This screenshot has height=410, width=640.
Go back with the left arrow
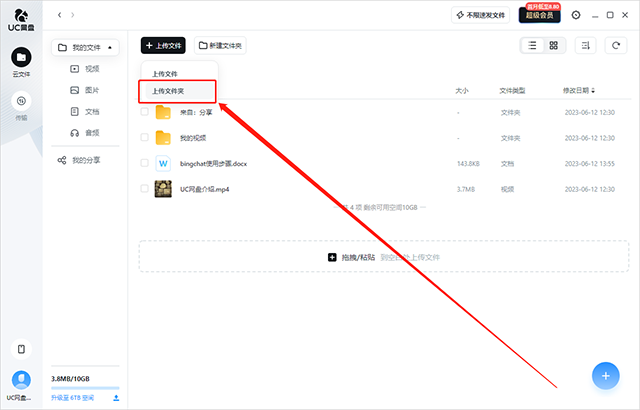point(60,15)
